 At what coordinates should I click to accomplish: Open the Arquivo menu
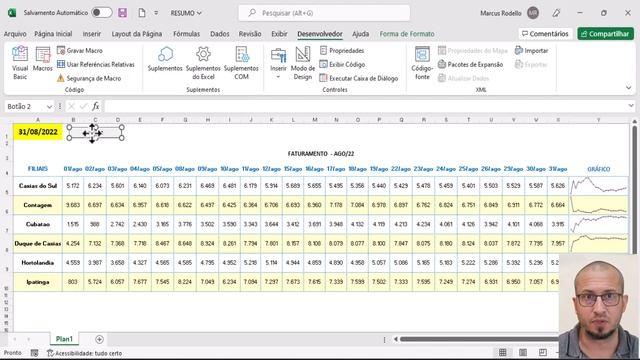15,34
